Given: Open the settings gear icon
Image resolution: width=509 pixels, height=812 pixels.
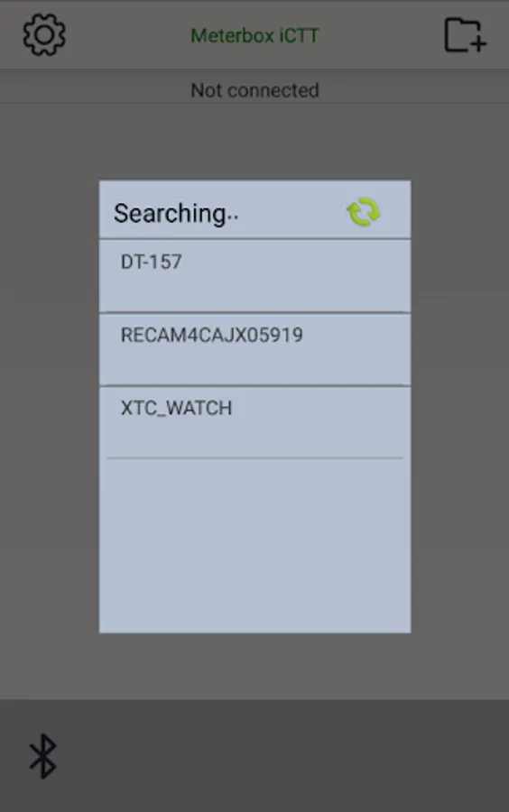Looking at the screenshot, I should point(44,34).
